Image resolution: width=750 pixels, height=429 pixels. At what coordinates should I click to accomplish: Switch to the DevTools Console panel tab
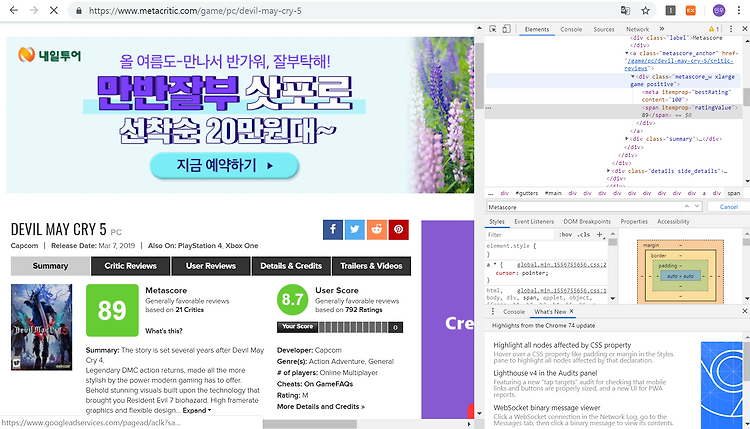point(571,29)
